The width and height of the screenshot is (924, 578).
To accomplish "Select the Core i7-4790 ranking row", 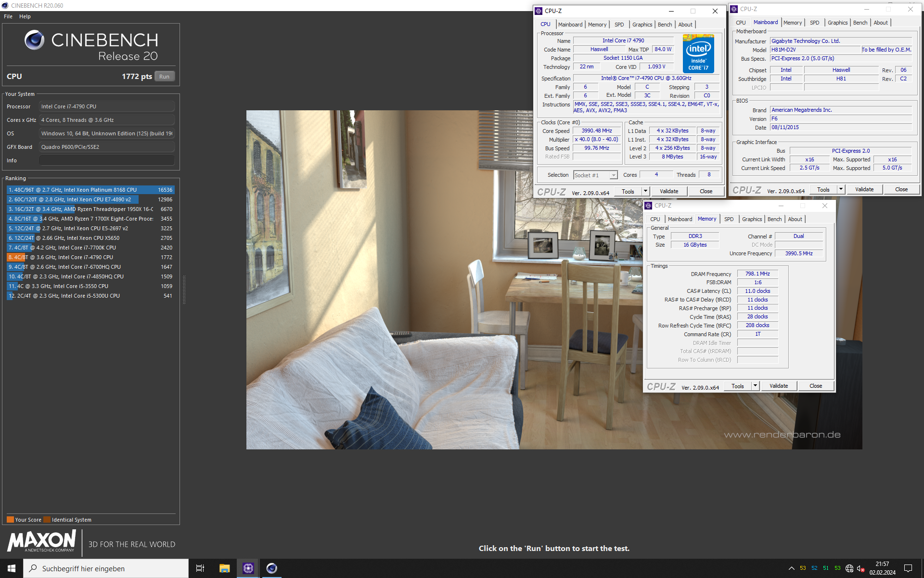I will pos(90,257).
